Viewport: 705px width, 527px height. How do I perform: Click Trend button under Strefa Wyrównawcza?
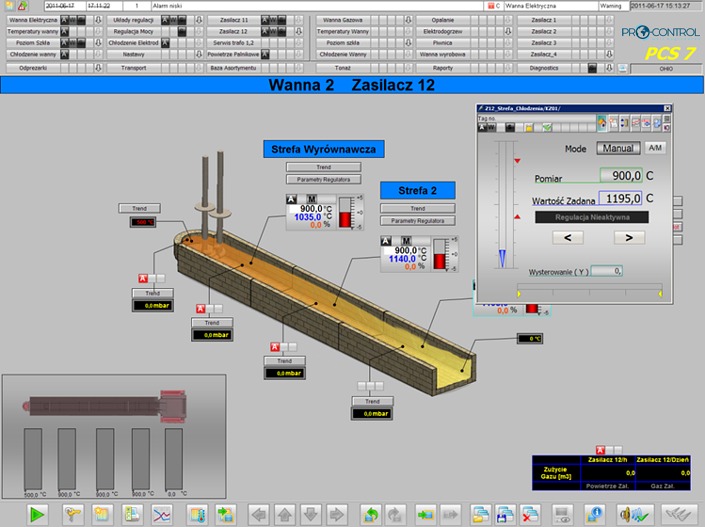coord(323,167)
